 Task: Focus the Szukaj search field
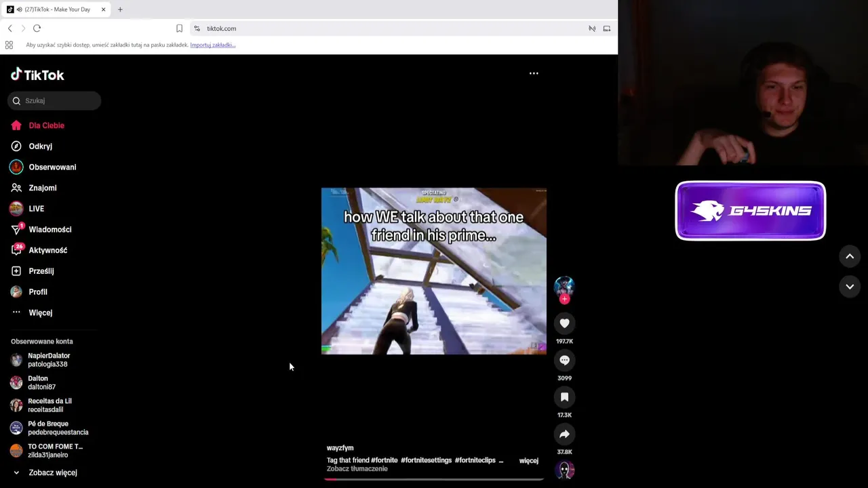(x=54, y=100)
